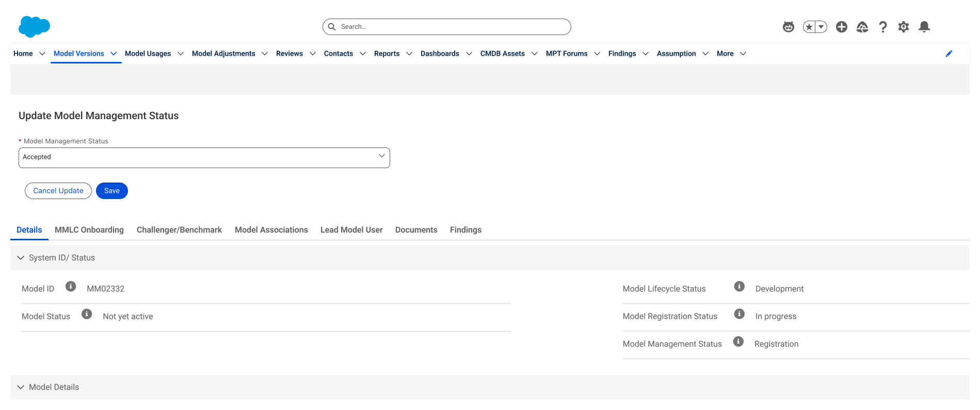Click the Update Model Management Status heading
Image resolution: width=980 pixels, height=410 pixels.
(x=99, y=116)
